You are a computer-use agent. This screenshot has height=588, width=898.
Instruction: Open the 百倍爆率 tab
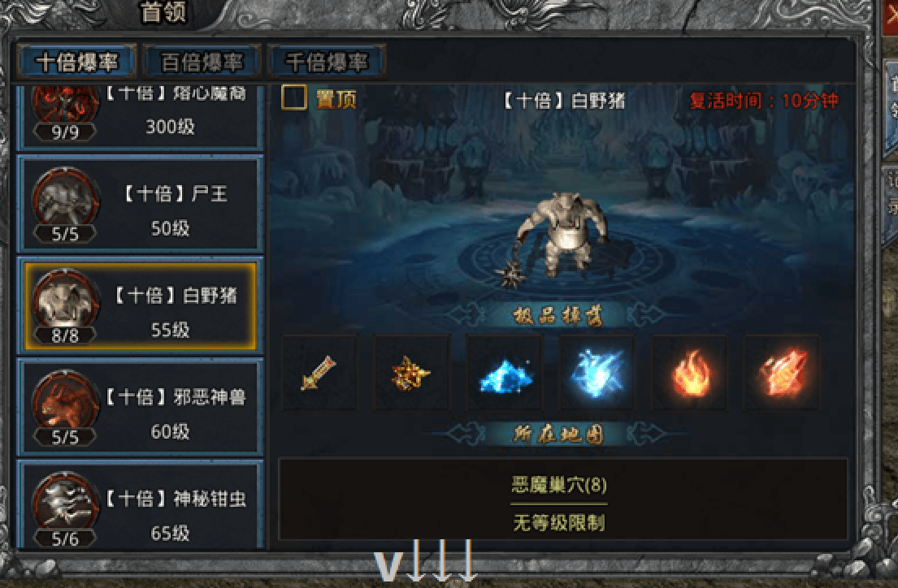tap(202, 61)
